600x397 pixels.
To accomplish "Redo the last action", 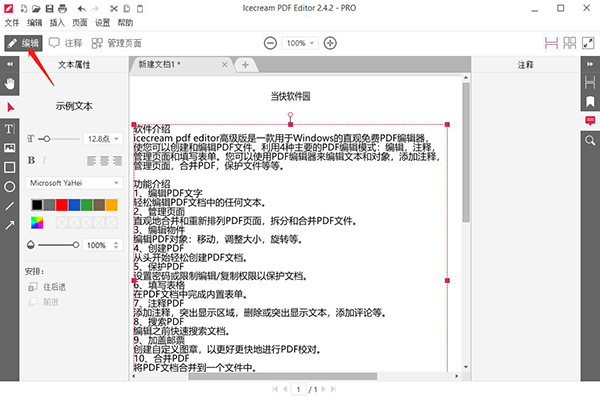I will (95, 8).
